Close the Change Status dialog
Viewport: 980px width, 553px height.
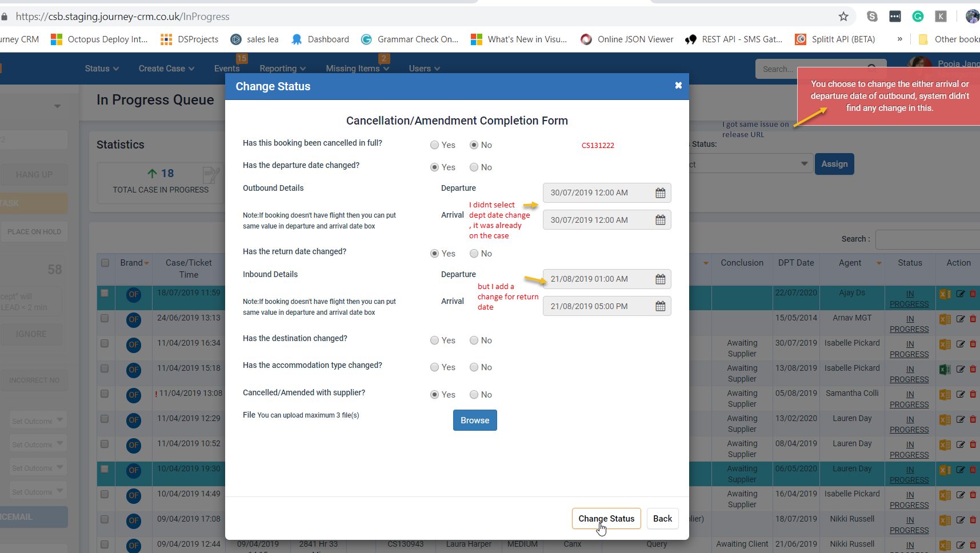(678, 86)
